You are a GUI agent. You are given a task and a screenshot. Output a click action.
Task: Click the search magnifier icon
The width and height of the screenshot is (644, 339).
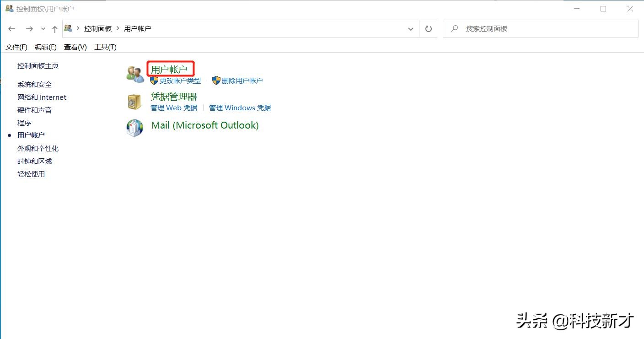[455, 28]
